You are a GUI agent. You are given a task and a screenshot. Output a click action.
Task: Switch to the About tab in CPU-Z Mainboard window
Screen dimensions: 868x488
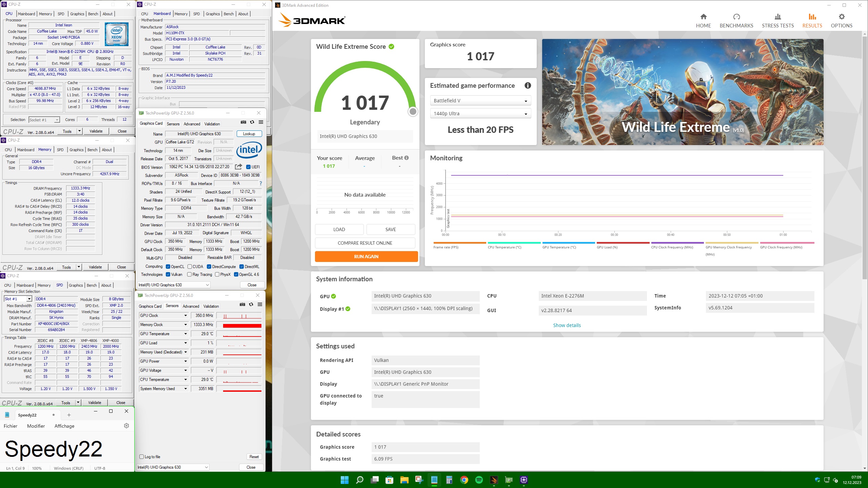click(243, 14)
